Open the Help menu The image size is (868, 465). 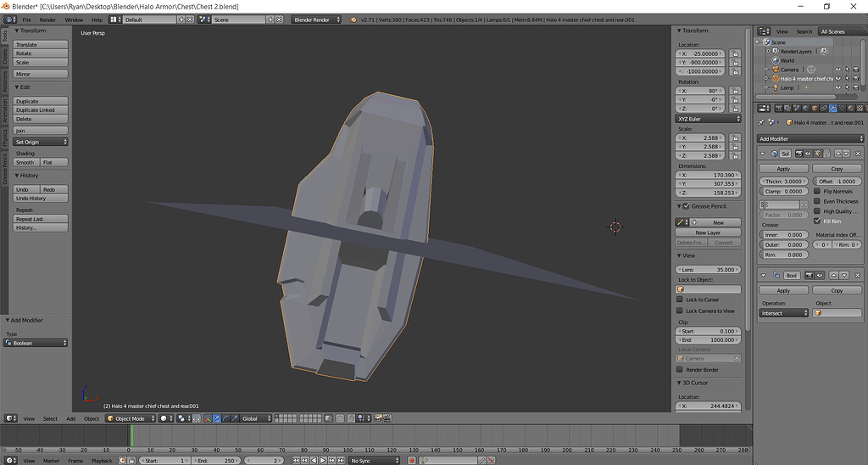97,20
